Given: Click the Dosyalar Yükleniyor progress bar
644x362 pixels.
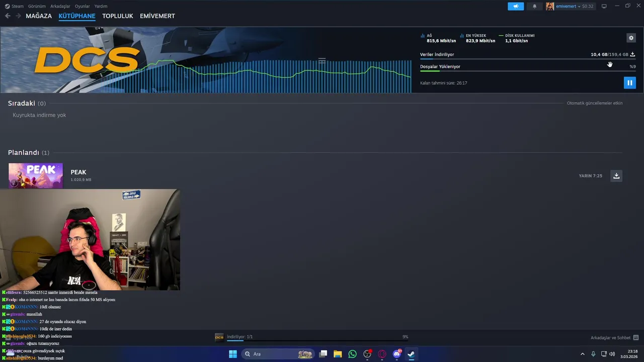Looking at the screenshot, I should (x=528, y=71).
